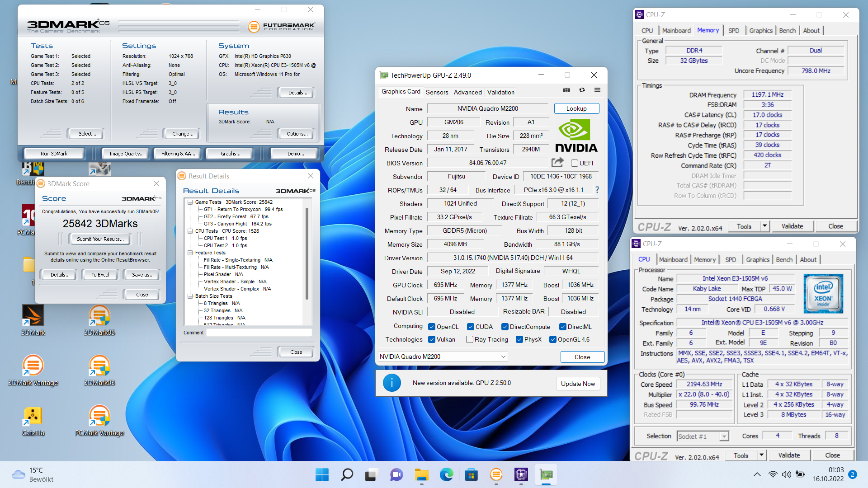Screen dimensions: 868x488
Task: Toggle the UEFI checkbox in GPU-Z
Action: (575, 163)
